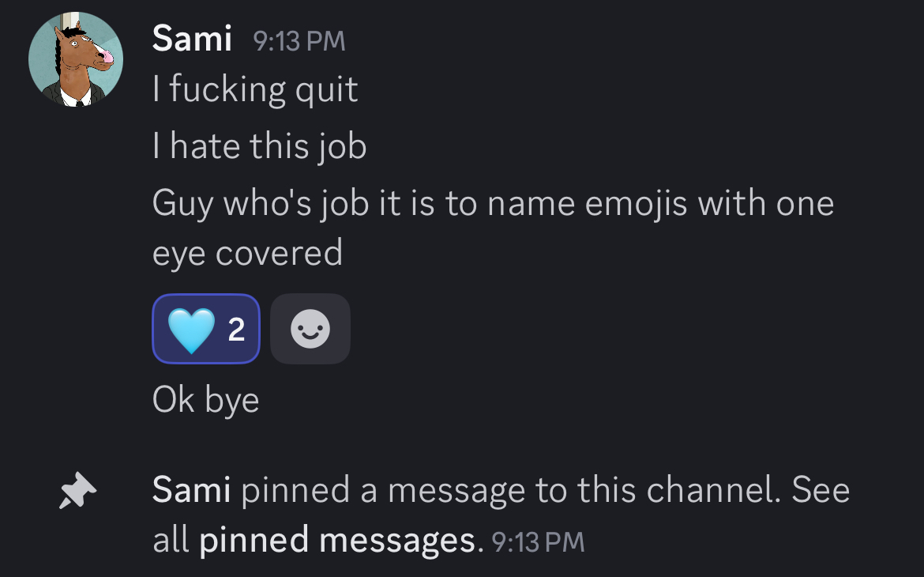Toggle the blue heart reaction

[x=206, y=329]
